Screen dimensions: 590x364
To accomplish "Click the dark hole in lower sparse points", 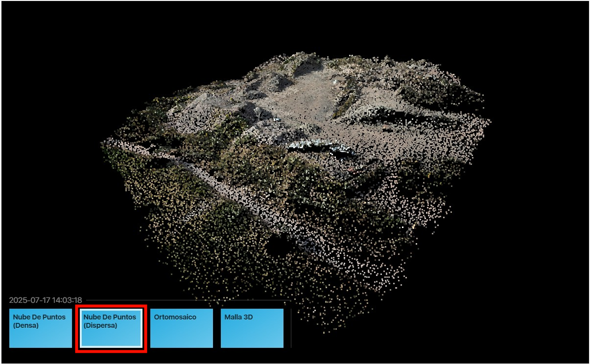I will (279, 247).
